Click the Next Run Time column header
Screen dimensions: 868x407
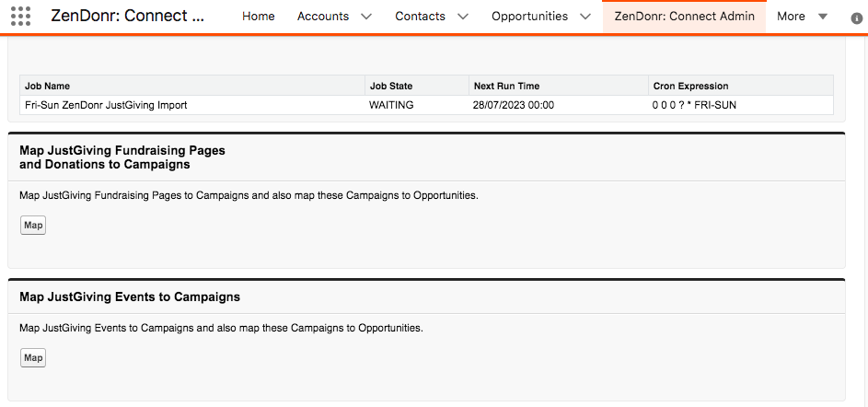tap(559, 86)
